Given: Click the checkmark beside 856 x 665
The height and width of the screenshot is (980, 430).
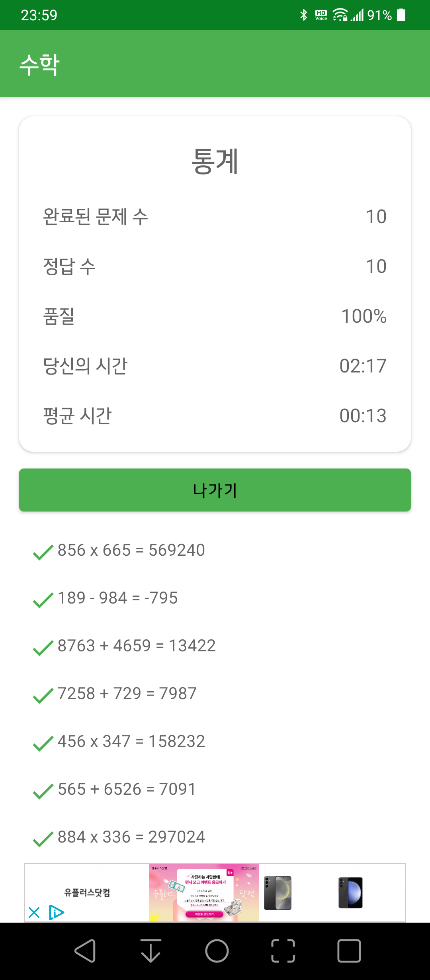Looking at the screenshot, I should pyautogui.click(x=43, y=552).
